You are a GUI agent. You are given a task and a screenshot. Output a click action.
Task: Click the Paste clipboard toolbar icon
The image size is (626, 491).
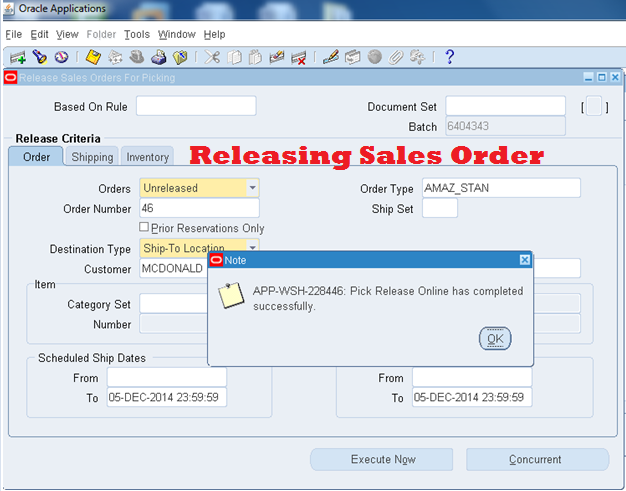coord(255,57)
